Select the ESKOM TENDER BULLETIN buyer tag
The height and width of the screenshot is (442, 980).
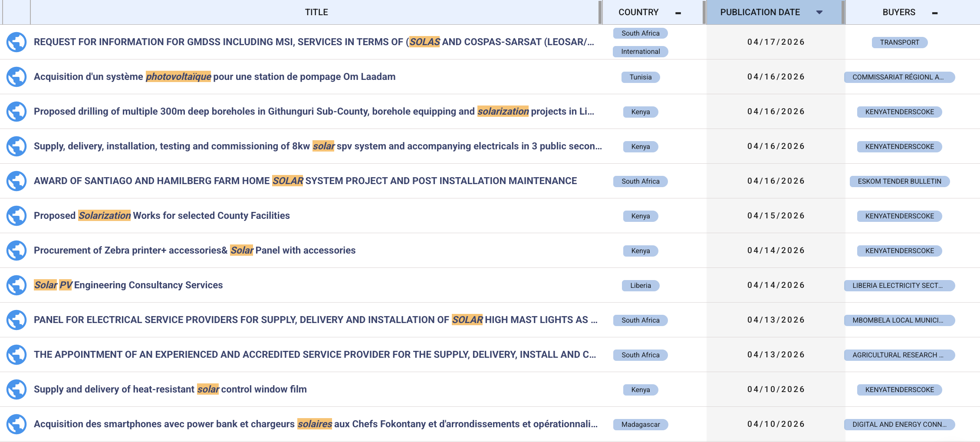900,181
